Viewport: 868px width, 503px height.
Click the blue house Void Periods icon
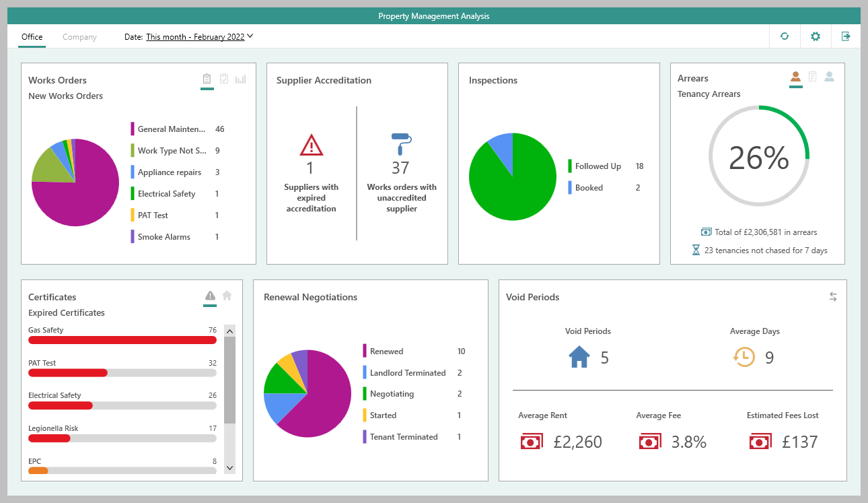579,357
